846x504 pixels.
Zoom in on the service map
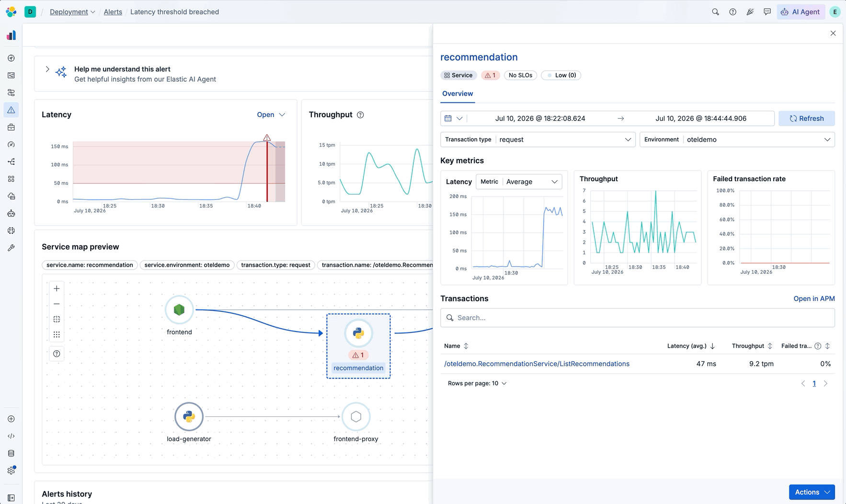(57, 288)
